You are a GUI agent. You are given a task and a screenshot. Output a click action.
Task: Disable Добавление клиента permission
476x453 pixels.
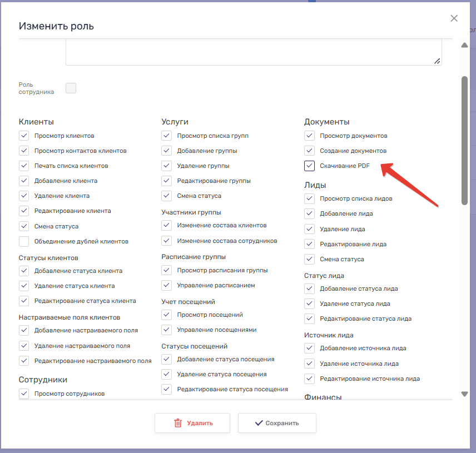coord(24,181)
